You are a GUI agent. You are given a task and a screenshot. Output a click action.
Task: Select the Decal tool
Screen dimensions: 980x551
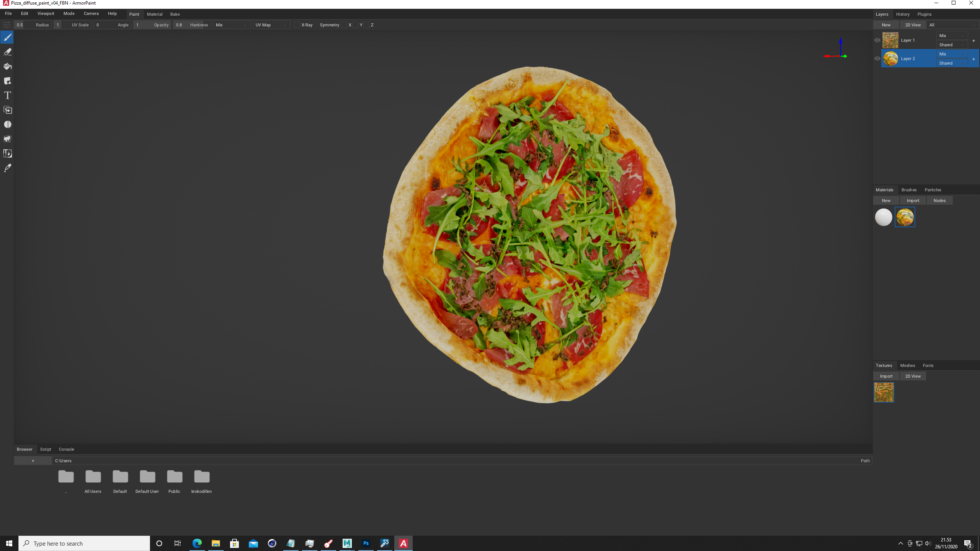[x=7, y=81]
